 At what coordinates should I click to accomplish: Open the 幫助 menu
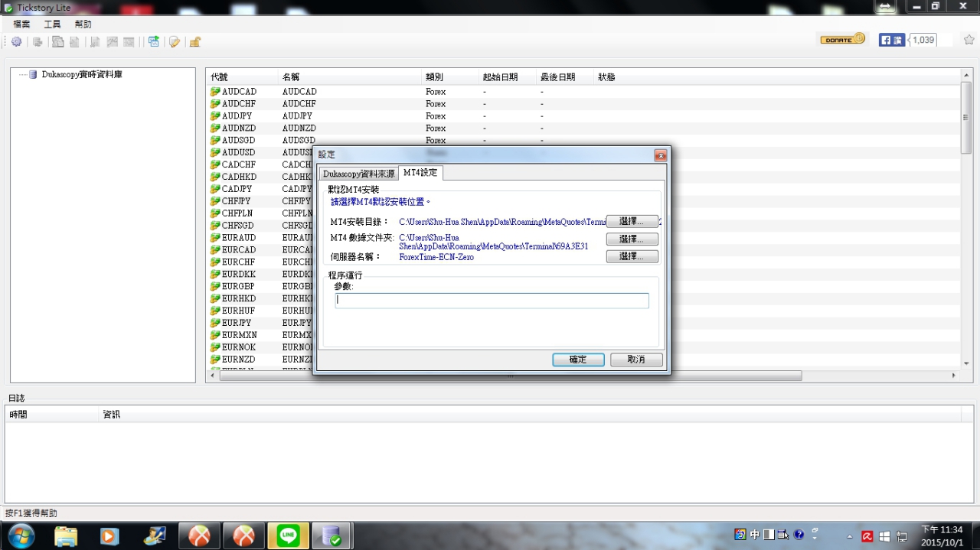(x=83, y=24)
